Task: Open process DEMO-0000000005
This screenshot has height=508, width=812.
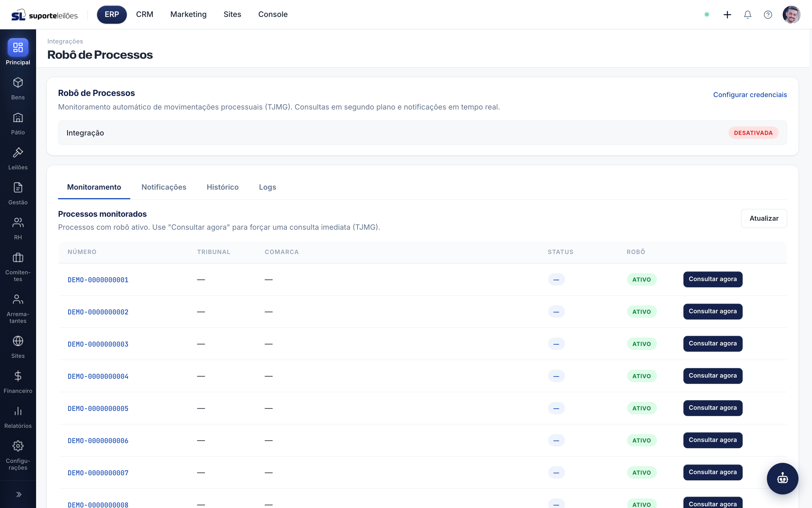Action: click(x=98, y=409)
